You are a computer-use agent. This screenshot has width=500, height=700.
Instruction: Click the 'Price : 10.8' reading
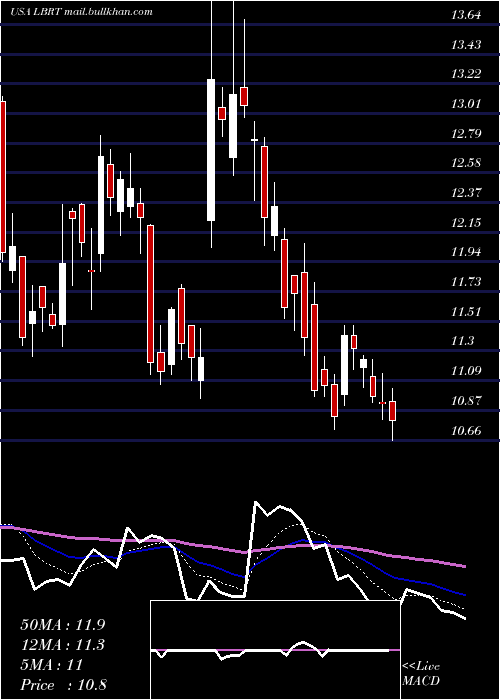click(63, 685)
